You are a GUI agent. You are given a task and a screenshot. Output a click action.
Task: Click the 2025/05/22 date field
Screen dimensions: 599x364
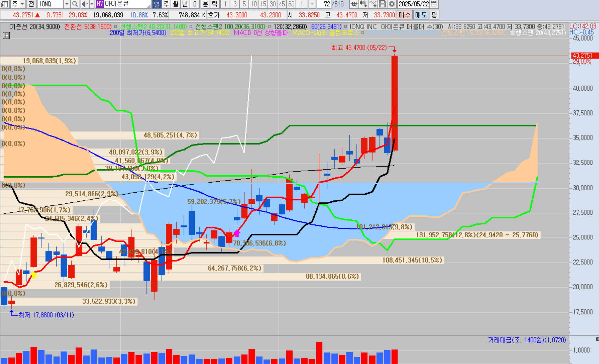click(x=414, y=4)
